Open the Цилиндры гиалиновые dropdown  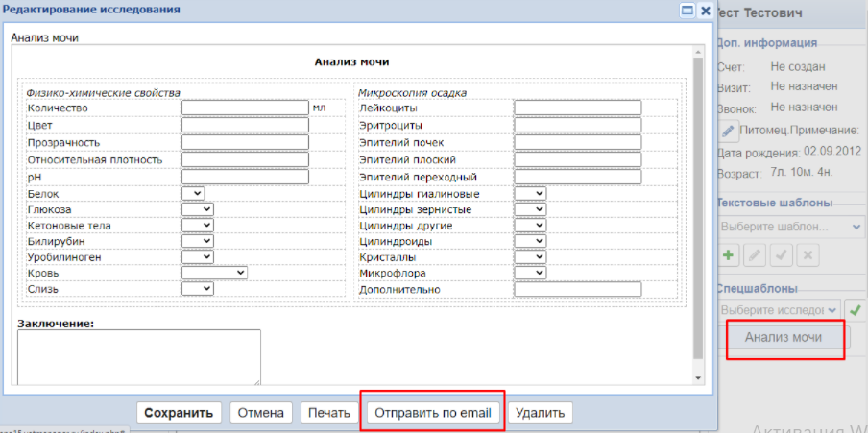pyautogui.click(x=530, y=194)
